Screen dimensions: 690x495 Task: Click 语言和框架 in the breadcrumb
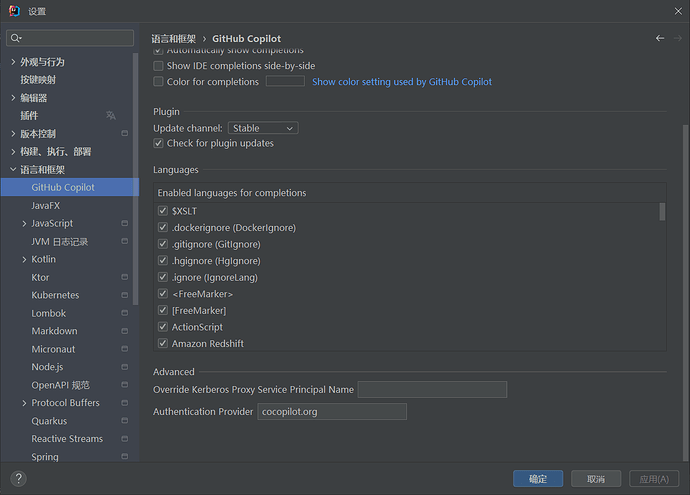173,39
